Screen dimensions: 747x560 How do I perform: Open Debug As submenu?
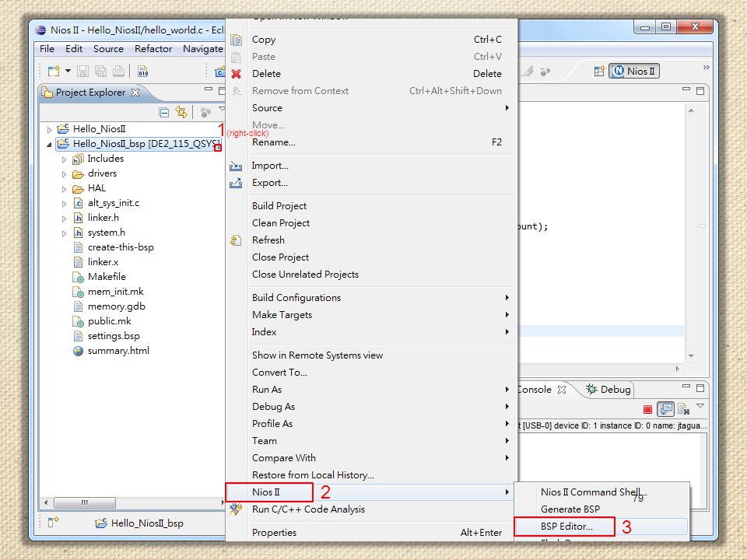pyautogui.click(x=372, y=407)
